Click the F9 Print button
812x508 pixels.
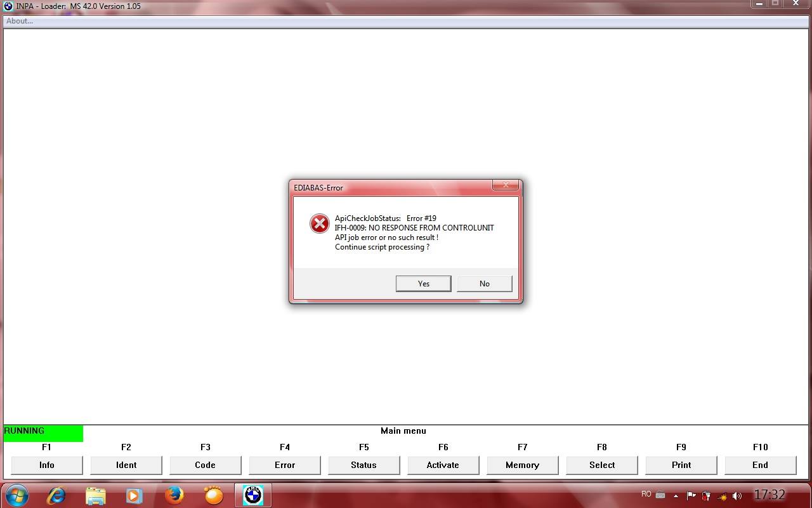click(681, 465)
